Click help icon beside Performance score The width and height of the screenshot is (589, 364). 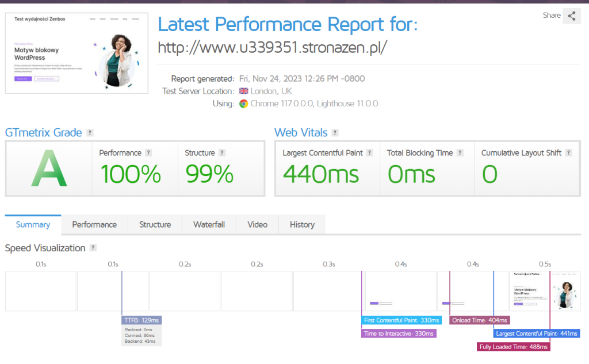148,153
